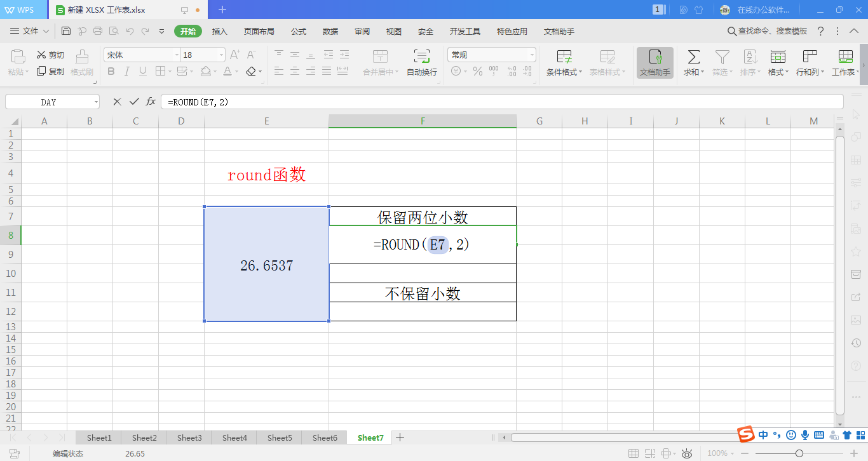Open the File (文件) menu dropdown
This screenshot has width=868, height=461.
point(30,31)
